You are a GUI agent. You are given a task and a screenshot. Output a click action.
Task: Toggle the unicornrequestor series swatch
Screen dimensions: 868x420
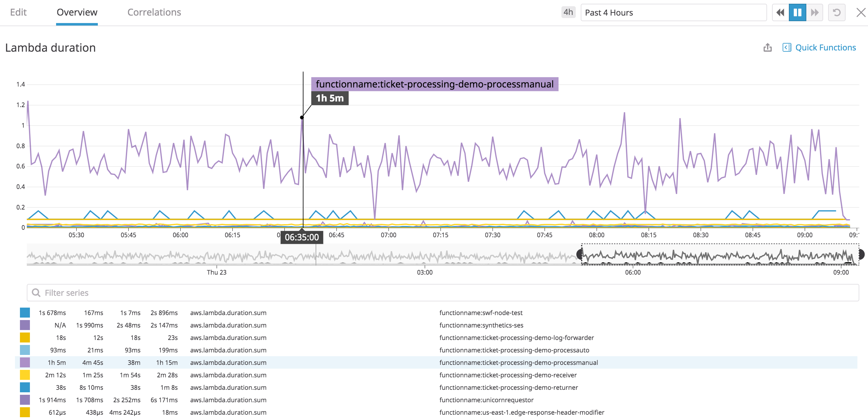(x=24, y=400)
